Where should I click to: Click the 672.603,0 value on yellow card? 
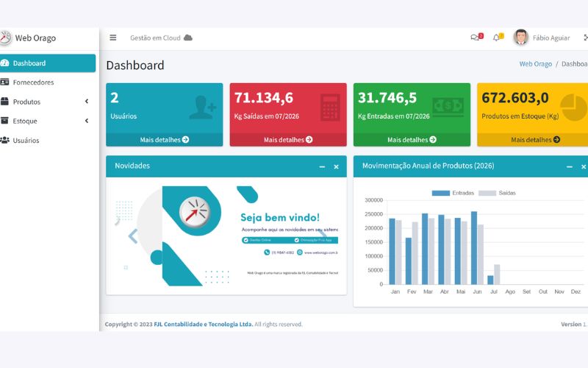(x=515, y=98)
